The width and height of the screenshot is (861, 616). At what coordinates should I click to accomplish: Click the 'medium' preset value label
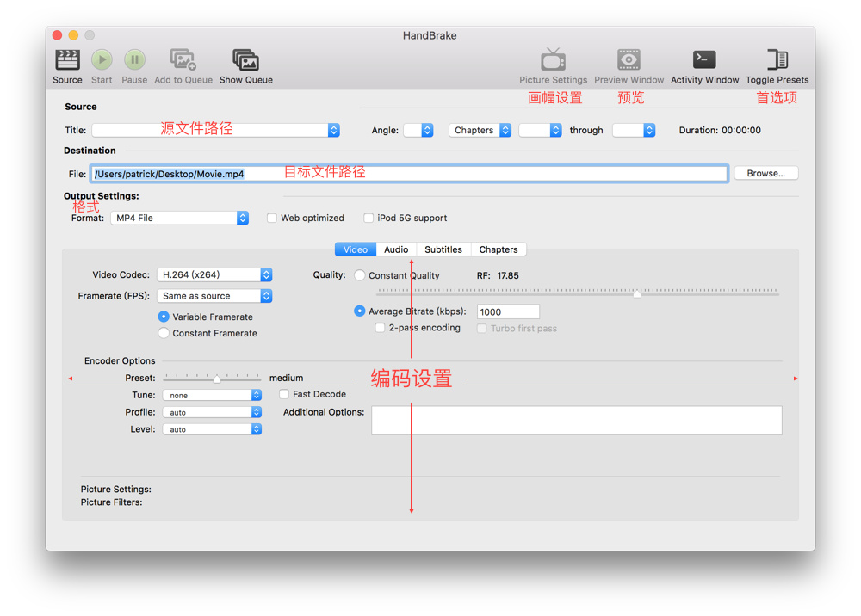[x=286, y=378]
